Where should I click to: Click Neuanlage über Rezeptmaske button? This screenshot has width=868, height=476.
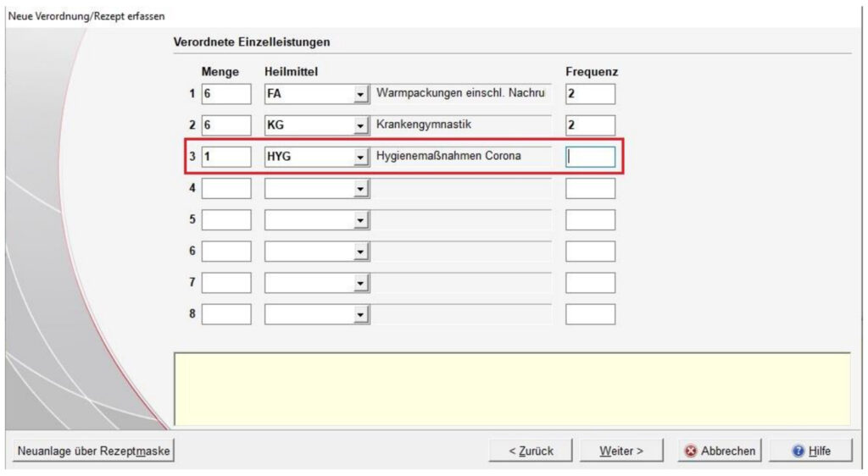tap(93, 451)
